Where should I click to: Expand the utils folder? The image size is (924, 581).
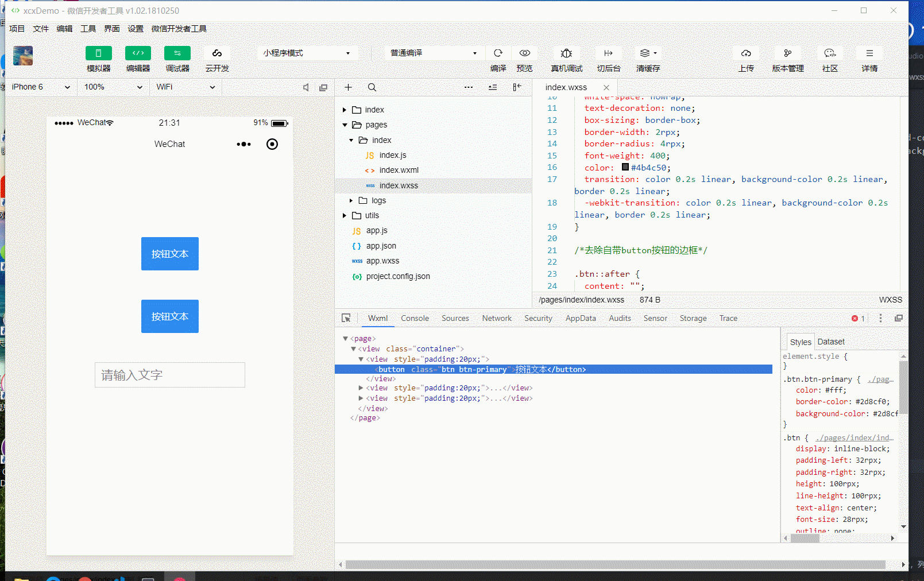click(x=345, y=215)
